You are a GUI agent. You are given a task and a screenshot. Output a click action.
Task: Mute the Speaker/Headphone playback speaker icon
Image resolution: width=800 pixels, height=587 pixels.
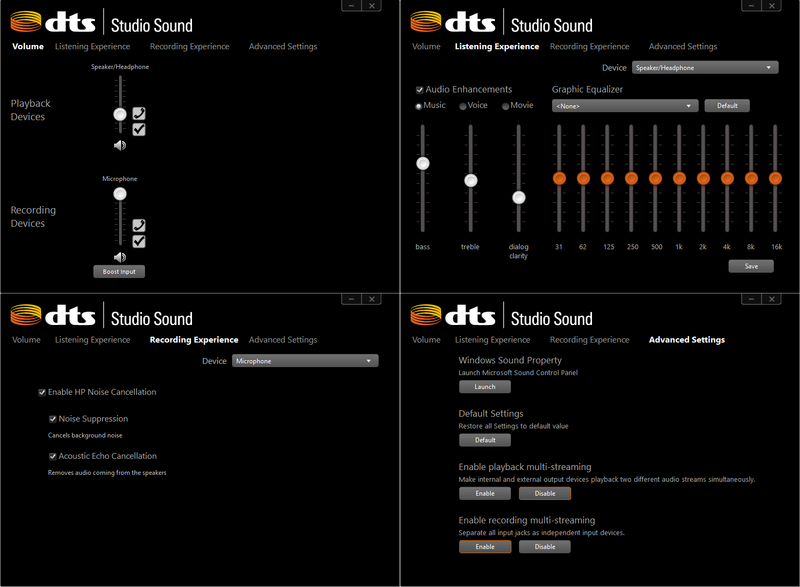119,146
